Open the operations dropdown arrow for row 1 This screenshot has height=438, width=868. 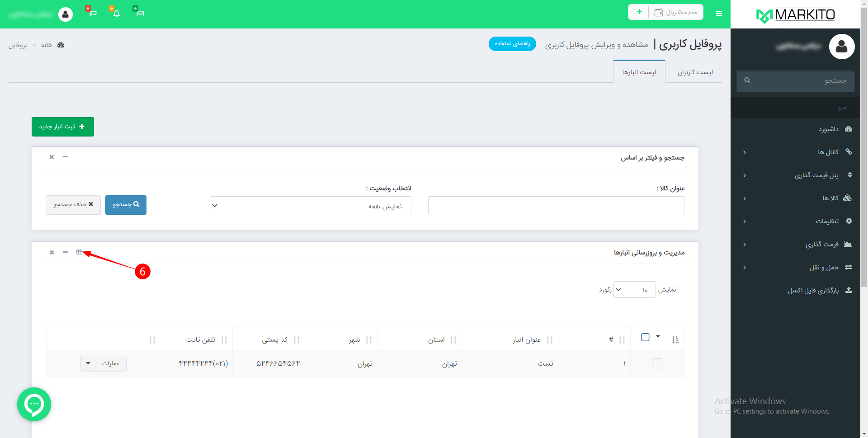[x=88, y=363]
